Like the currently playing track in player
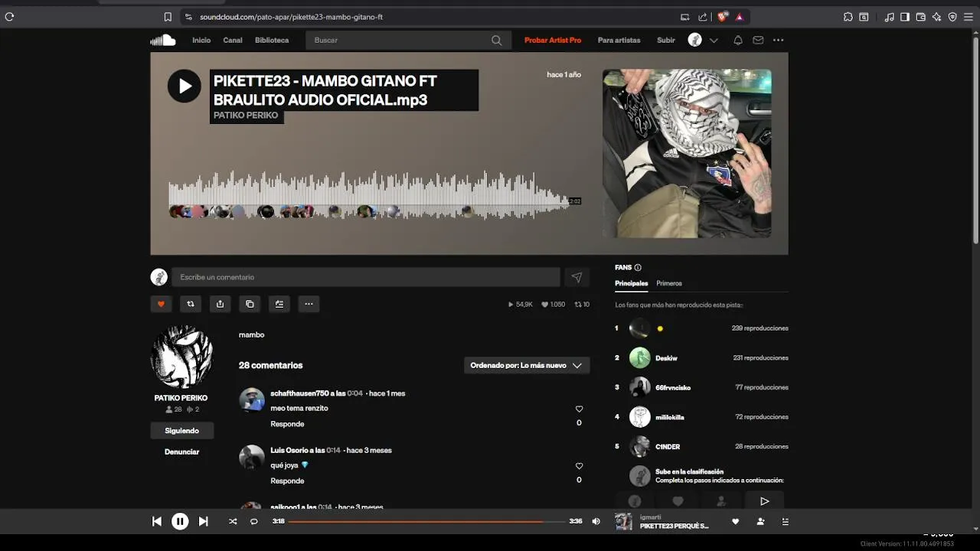 (736, 521)
